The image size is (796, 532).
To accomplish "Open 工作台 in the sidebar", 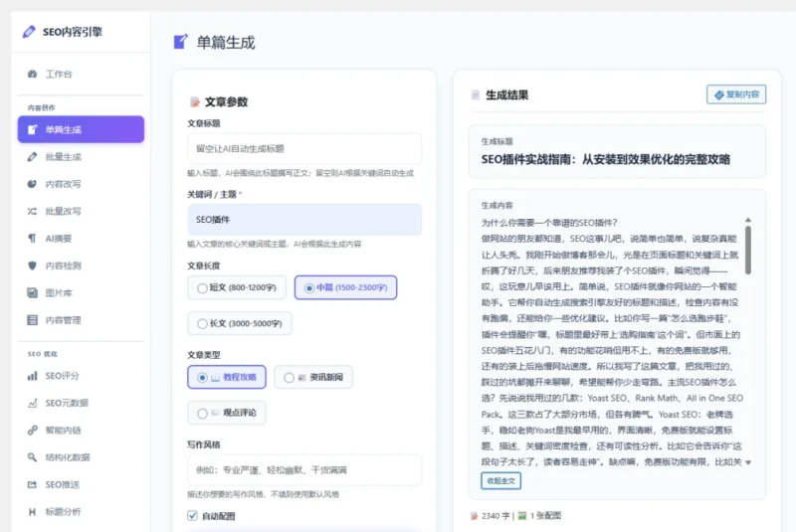I will click(x=81, y=74).
